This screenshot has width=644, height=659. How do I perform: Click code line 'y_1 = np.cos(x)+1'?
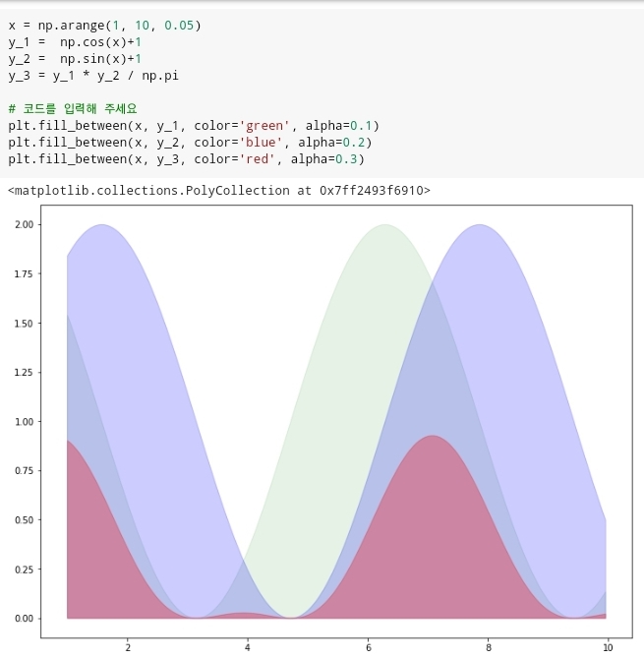click(75, 42)
